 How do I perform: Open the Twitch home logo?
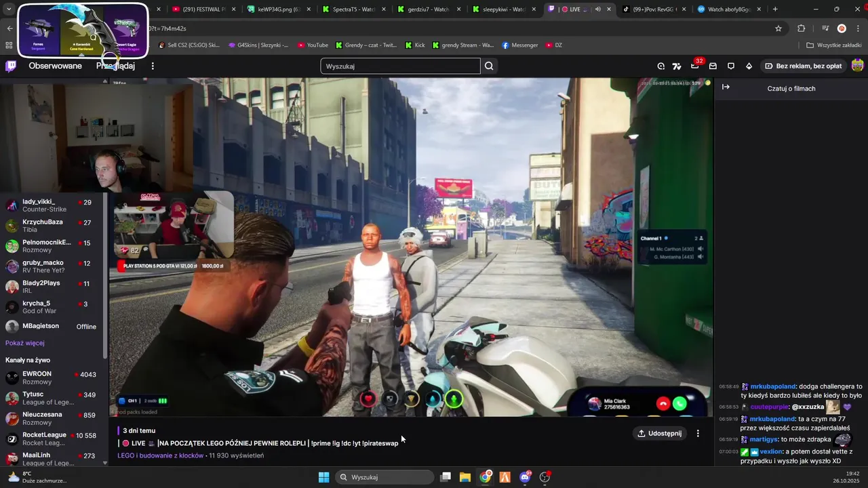click(x=11, y=66)
